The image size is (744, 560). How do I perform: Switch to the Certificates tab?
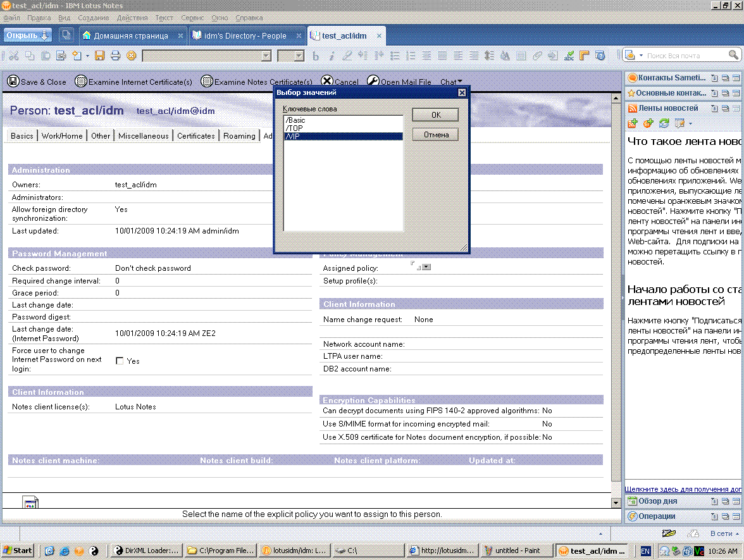click(x=195, y=135)
